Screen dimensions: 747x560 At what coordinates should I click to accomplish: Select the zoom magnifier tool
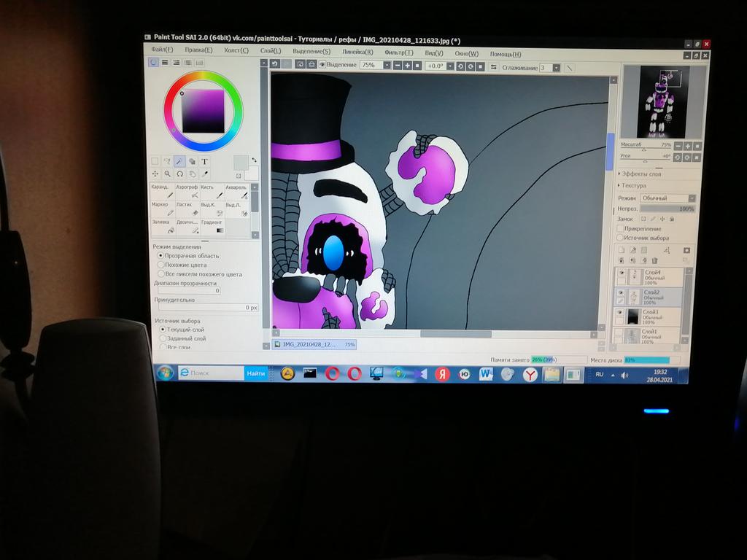point(167,174)
